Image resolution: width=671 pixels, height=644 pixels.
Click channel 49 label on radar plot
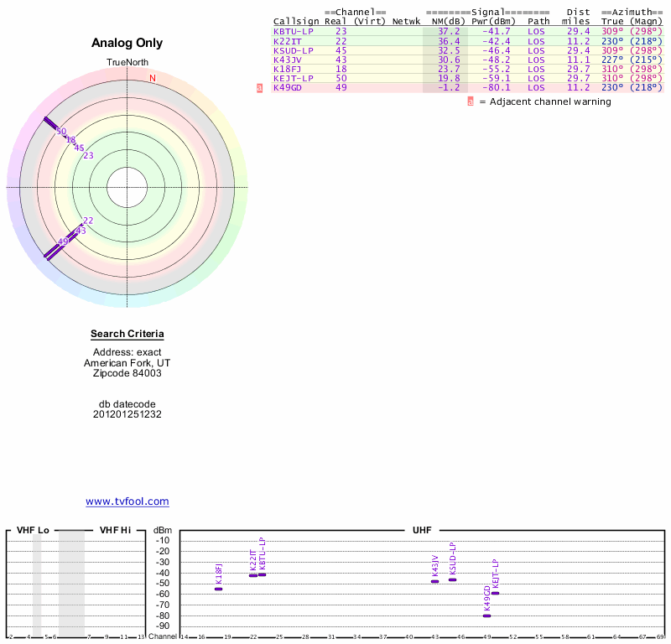63,241
